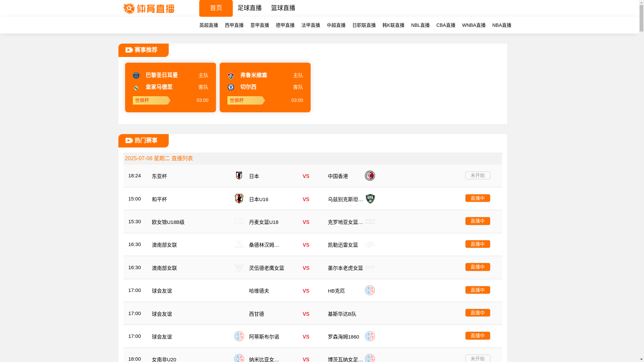Click the HB克厄 team placeholder badge
Image resolution: width=644 pixels, height=362 pixels.
[370, 290]
